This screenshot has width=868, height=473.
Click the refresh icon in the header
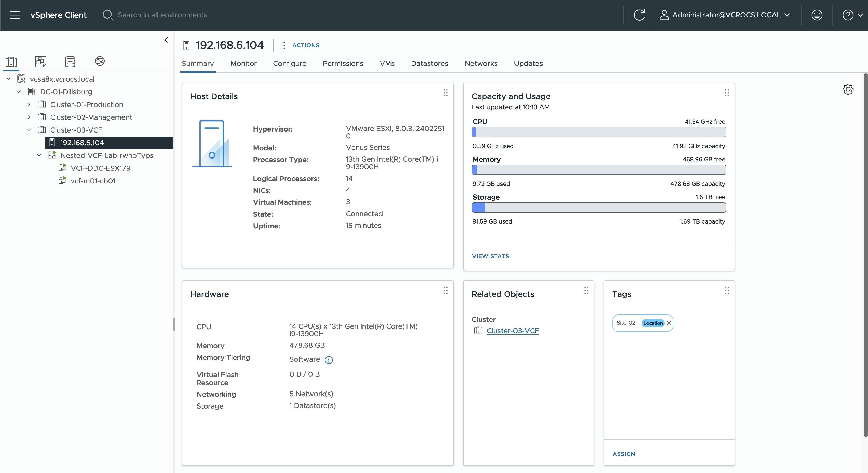pyautogui.click(x=639, y=15)
